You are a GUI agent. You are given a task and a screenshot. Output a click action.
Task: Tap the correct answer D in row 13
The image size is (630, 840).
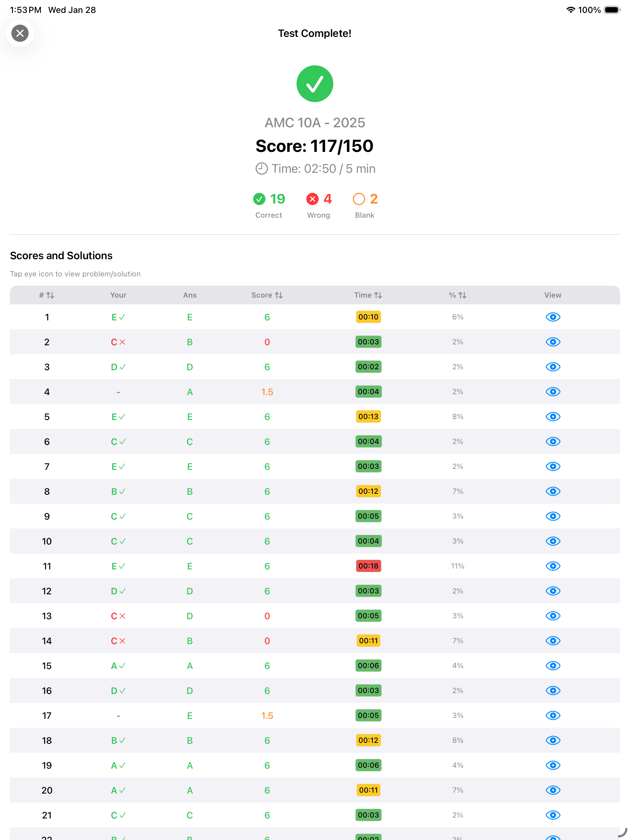point(189,616)
